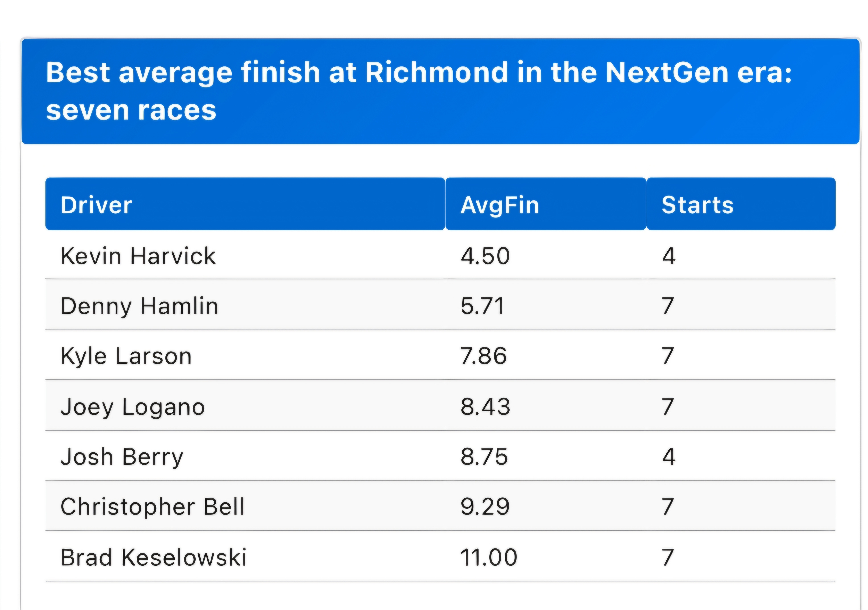Click the Best average finish title banner
Viewport: 868px width, 610px height.
440,91
